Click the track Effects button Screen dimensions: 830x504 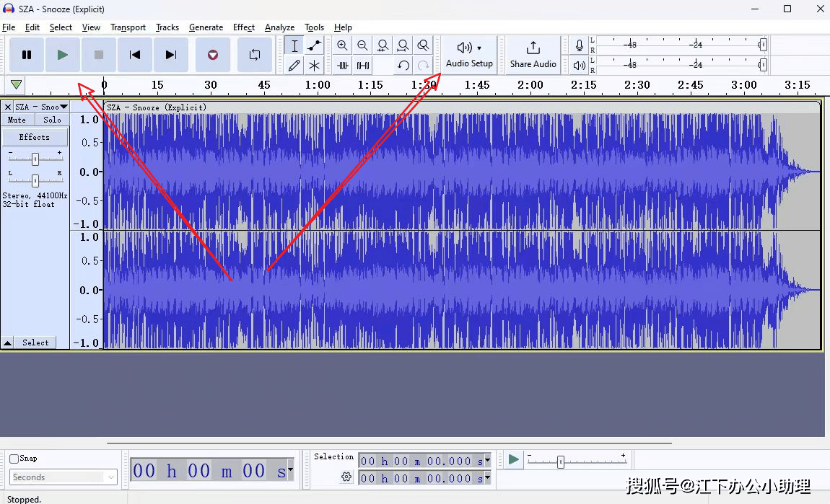pyautogui.click(x=35, y=137)
